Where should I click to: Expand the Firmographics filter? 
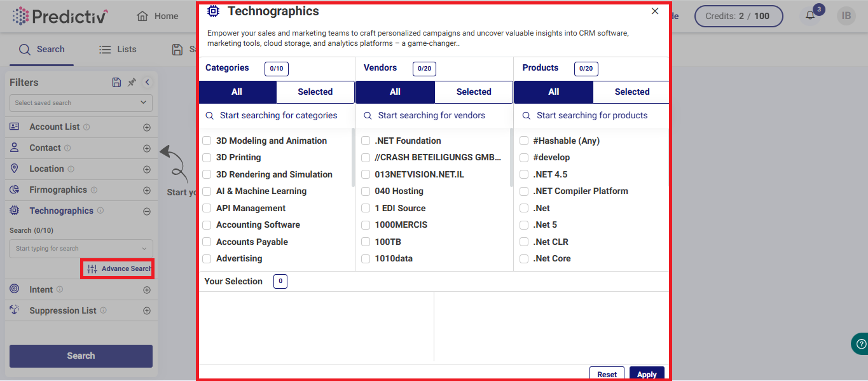tap(147, 190)
